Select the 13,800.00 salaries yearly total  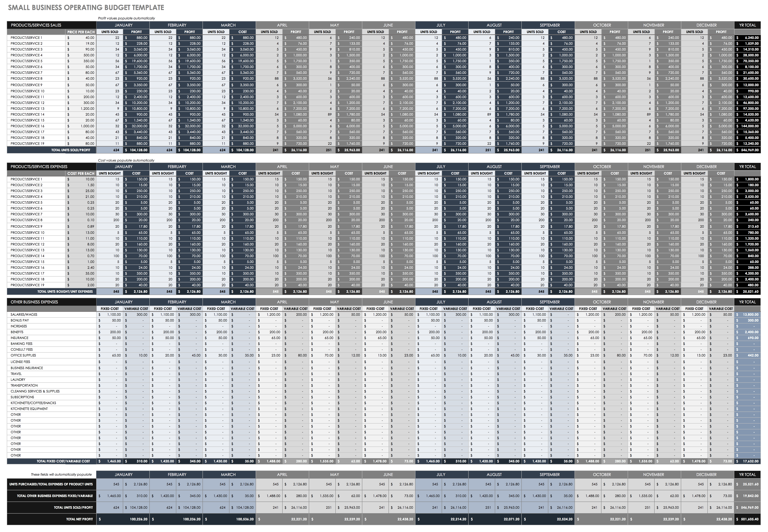click(747, 315)
